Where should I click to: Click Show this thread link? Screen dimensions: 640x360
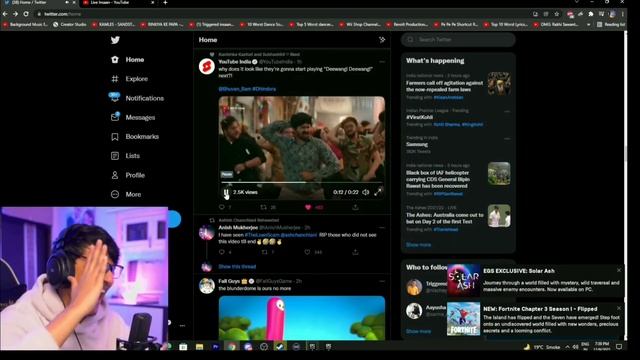point(237,267)
